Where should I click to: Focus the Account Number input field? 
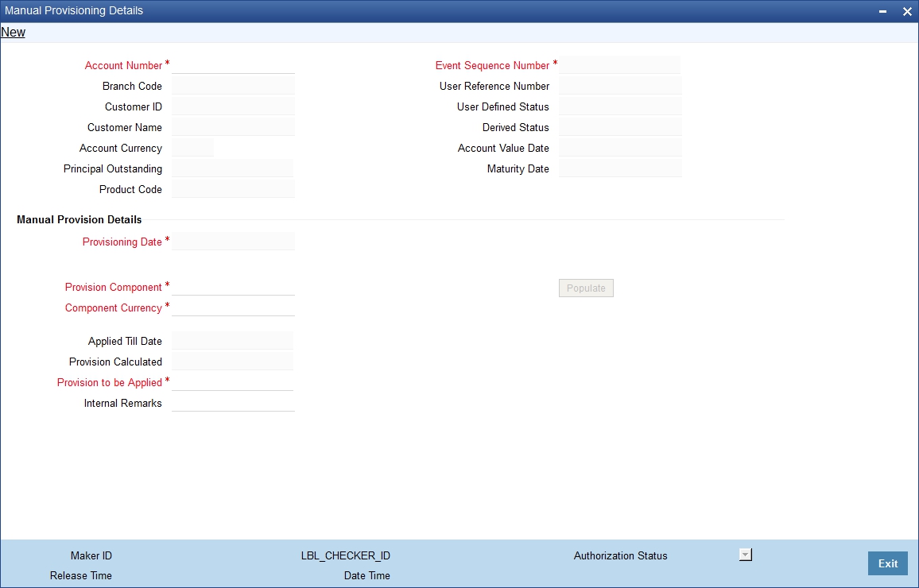pos(233,65)
